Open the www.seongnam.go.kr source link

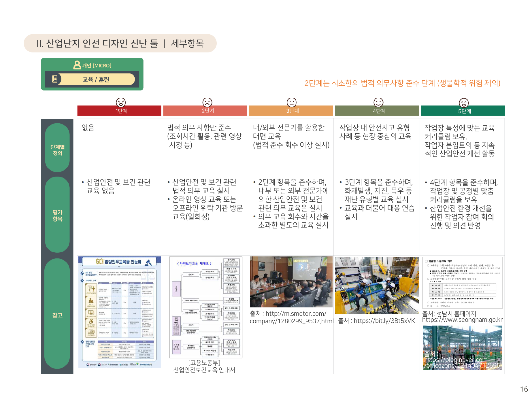point(462,320)
